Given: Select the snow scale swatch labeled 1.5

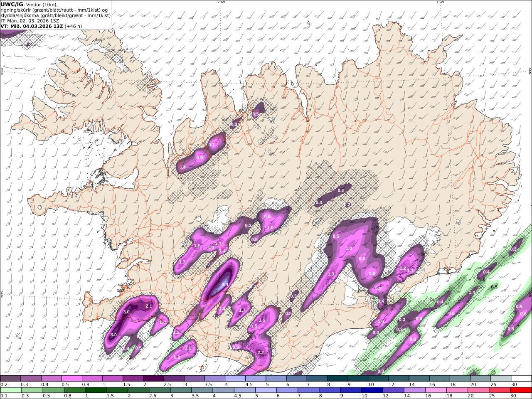Looking at the screenshot, I should tap(133, 378).
